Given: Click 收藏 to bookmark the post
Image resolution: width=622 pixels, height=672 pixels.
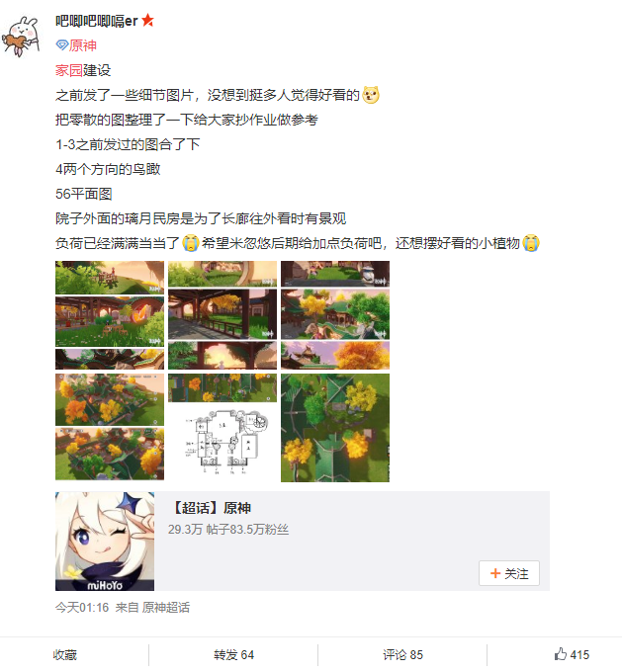Looking at the screenshot, I should (65, 654).
